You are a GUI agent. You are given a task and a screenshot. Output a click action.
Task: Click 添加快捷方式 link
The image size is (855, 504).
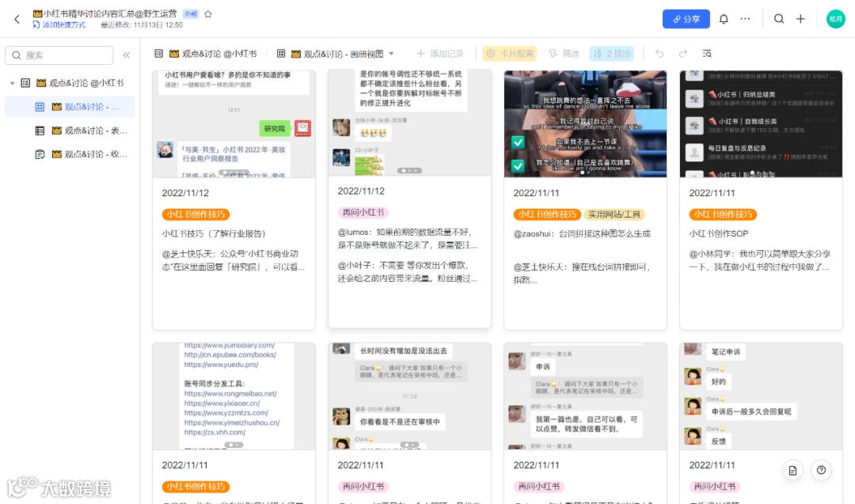click(x=59, y=25)
